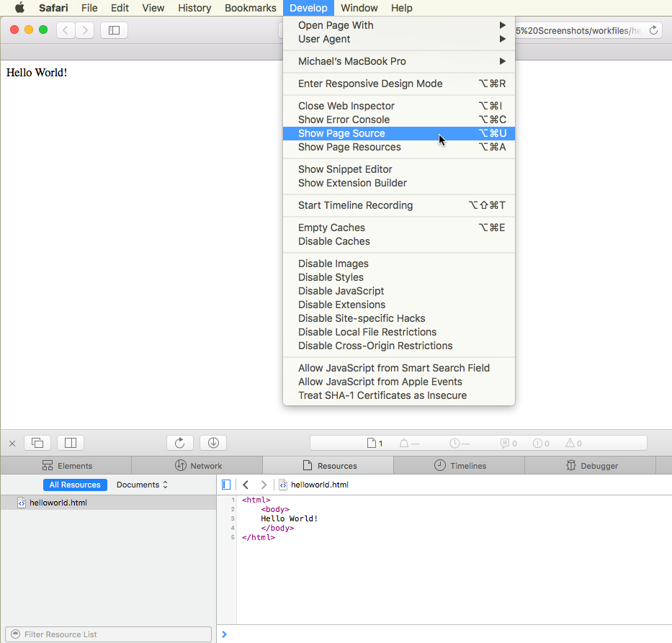Viewport: 672px width, 643px height.
Task: Click the dock inspector to side icon
Action: (71, 443)
